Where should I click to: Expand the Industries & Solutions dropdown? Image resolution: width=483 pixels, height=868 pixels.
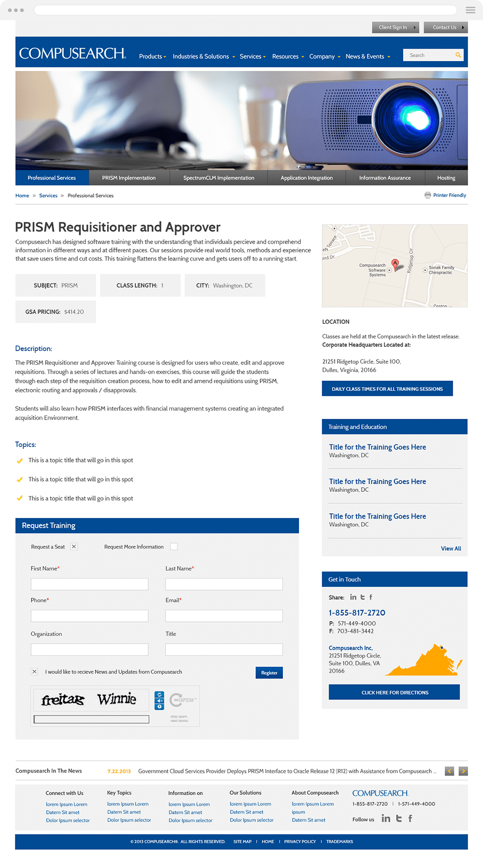[x=204, y=56]
